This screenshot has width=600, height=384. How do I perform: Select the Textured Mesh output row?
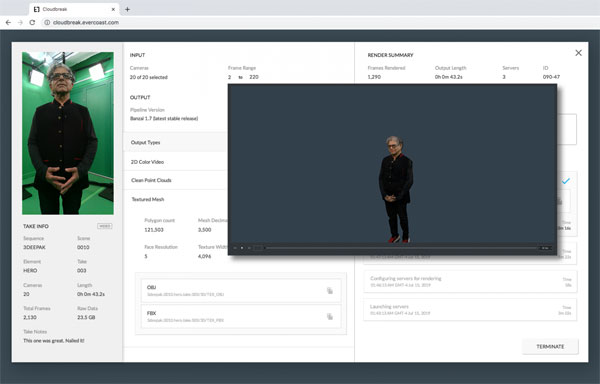click(x=176, y=199)
